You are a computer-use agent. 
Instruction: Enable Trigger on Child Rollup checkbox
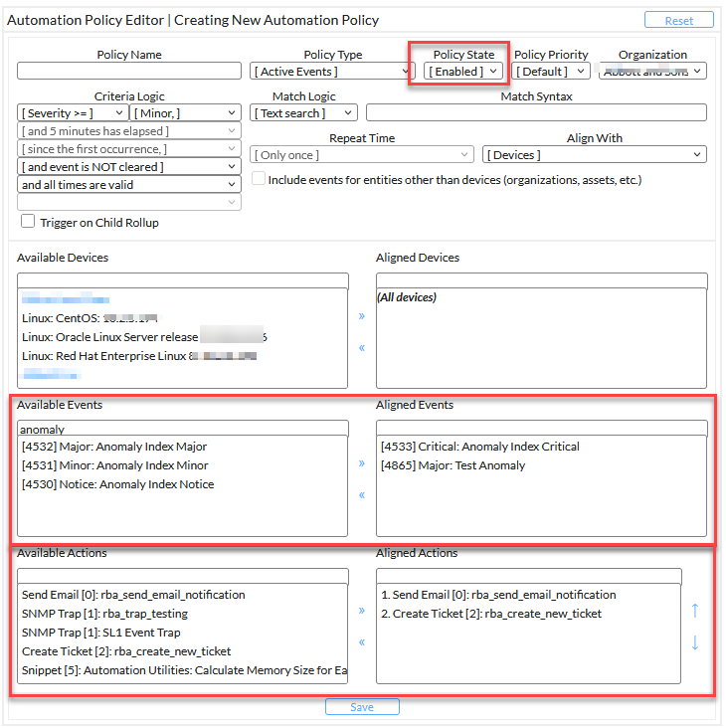[28, 222]
